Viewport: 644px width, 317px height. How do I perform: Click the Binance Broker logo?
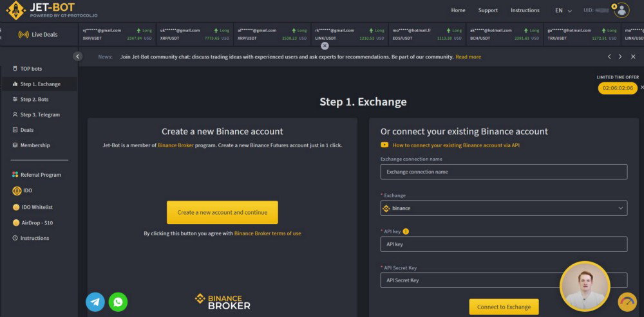tap(222, 302)
